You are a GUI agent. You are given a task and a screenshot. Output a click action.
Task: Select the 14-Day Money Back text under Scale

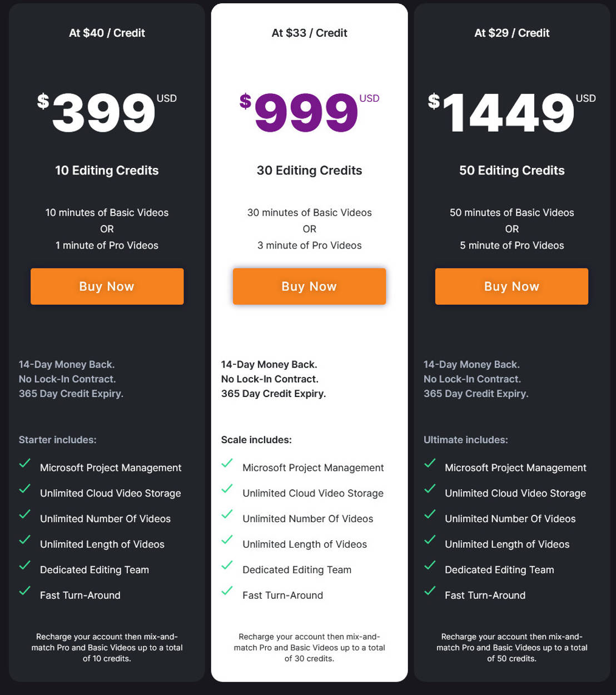tap(269, 364)
